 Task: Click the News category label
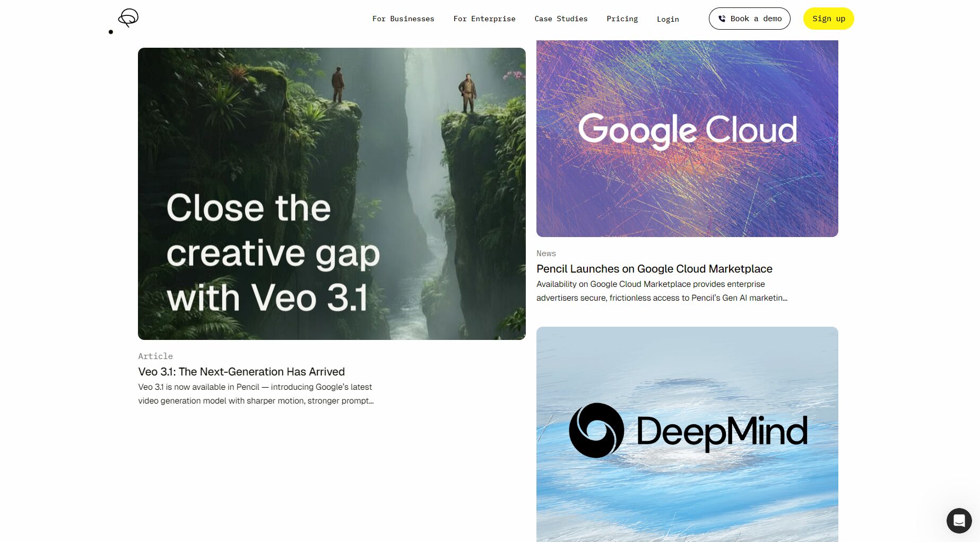click(x=546, y=253)
